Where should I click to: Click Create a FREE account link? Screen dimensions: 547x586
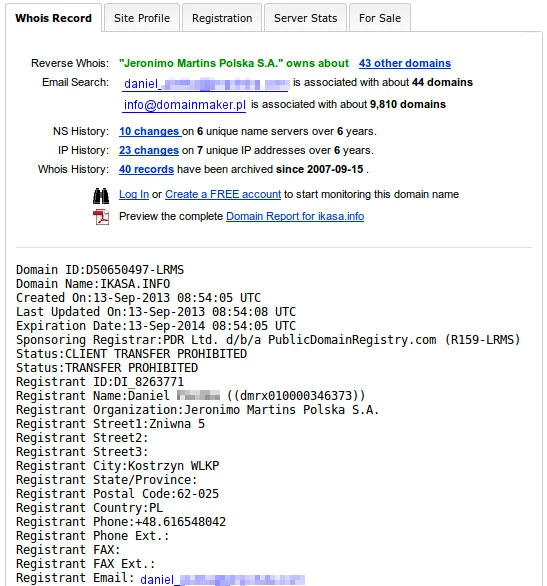(223, 194)
